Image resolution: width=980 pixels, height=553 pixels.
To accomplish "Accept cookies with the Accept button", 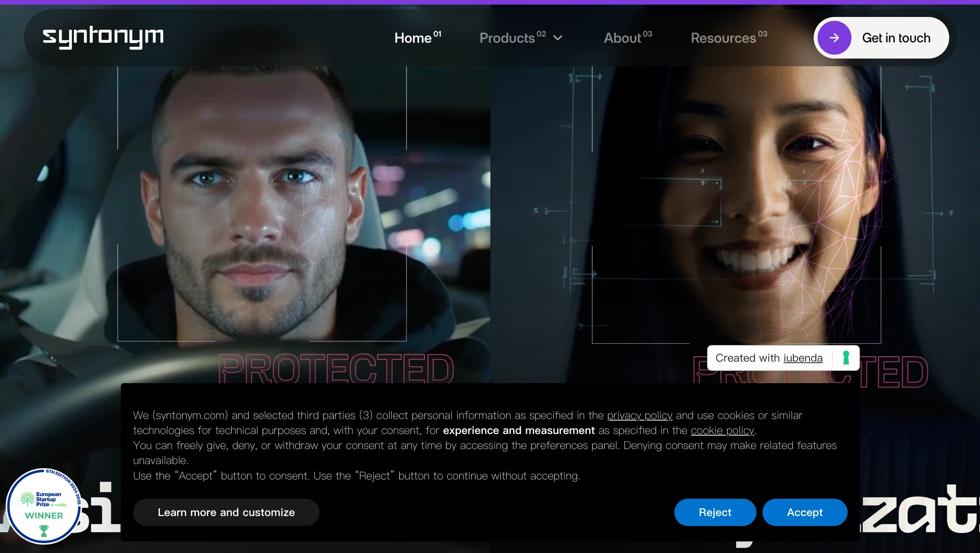I will click(804, 512).
